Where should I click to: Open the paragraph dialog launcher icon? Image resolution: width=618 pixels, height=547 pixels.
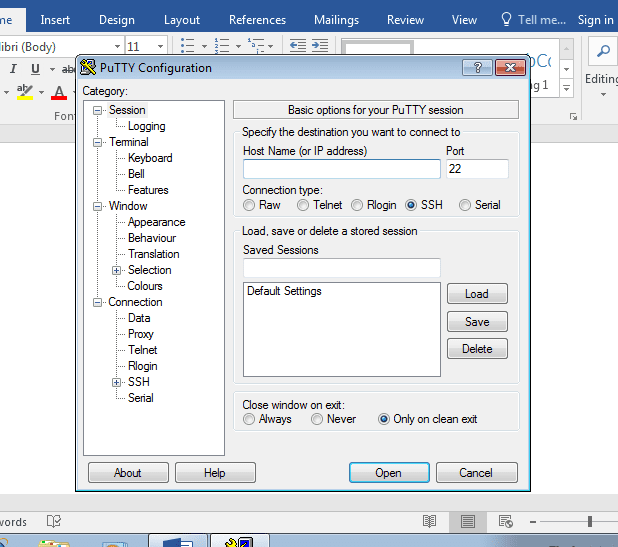pos(573,117)
